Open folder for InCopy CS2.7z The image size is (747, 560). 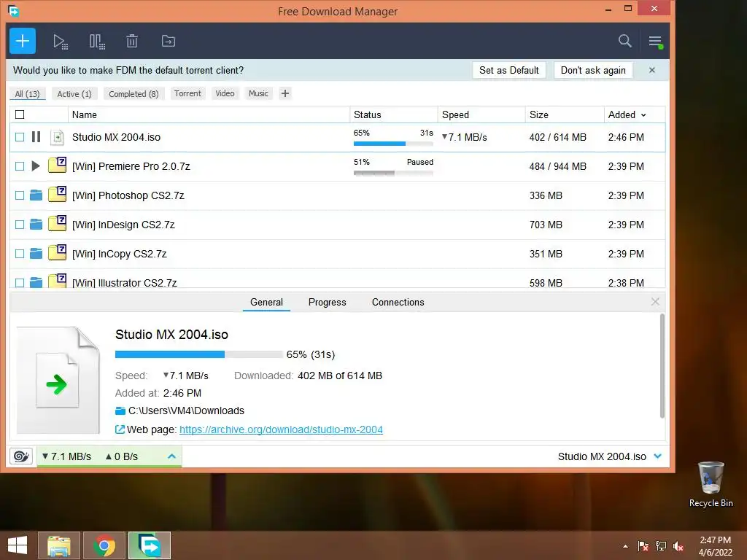click(36, 253)
